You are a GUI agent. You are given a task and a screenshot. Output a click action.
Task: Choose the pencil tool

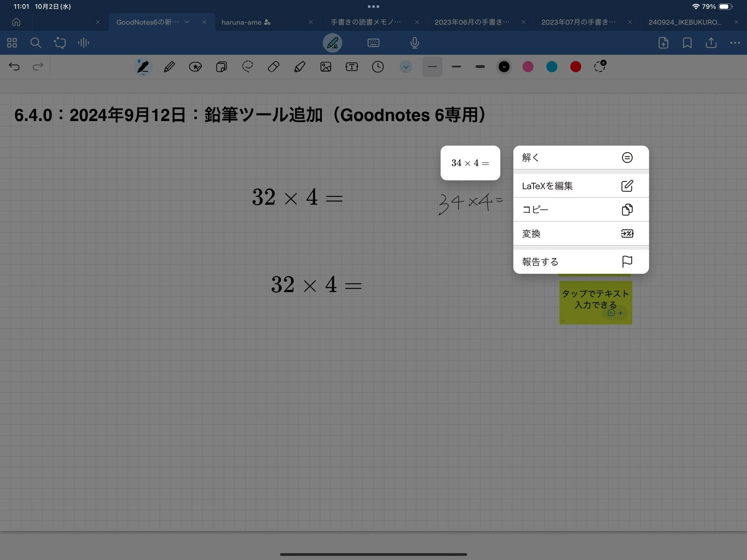click(x=169, y=67)
